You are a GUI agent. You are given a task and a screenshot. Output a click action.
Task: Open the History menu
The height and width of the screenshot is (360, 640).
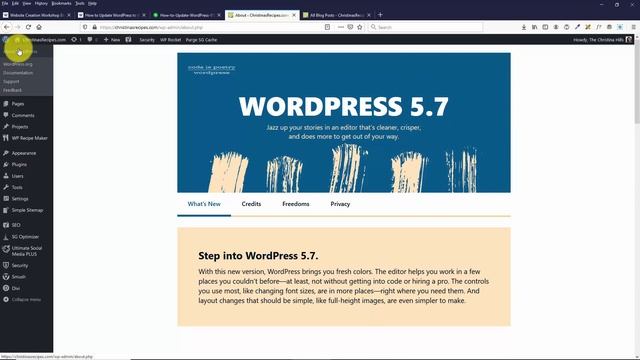[x=41, y=3]
